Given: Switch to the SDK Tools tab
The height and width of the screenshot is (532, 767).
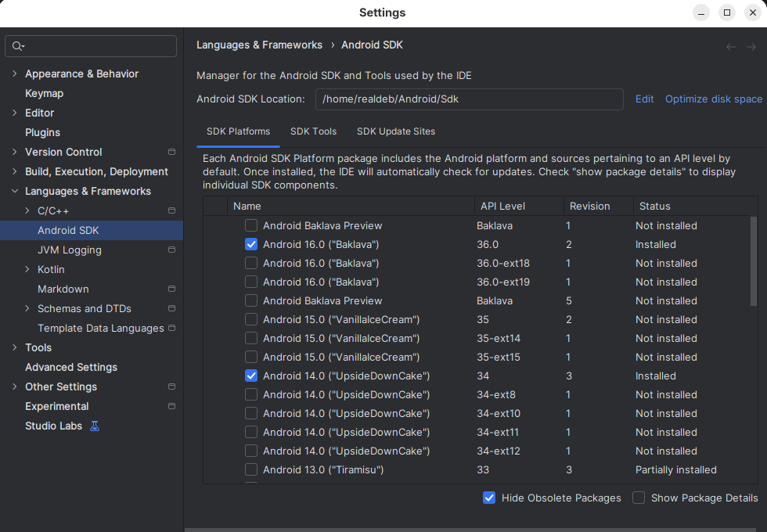Looking at the screenshot, I should [314, 131].
